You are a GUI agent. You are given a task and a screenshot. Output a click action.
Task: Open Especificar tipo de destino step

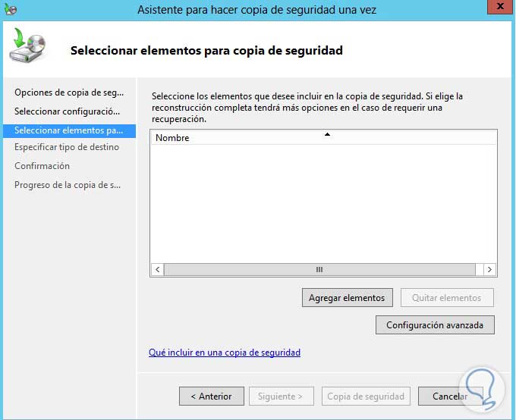pos(67,147)
